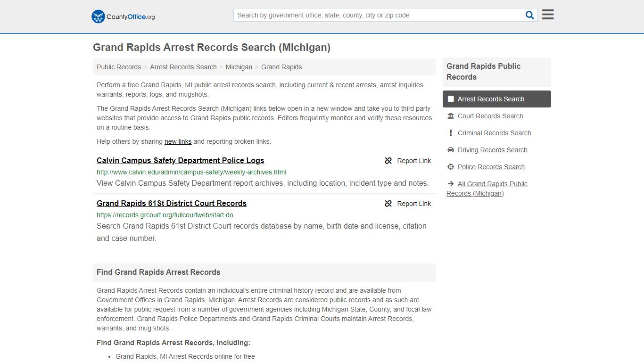Click the car icon beside Driving Records Search

click(451, 150)
